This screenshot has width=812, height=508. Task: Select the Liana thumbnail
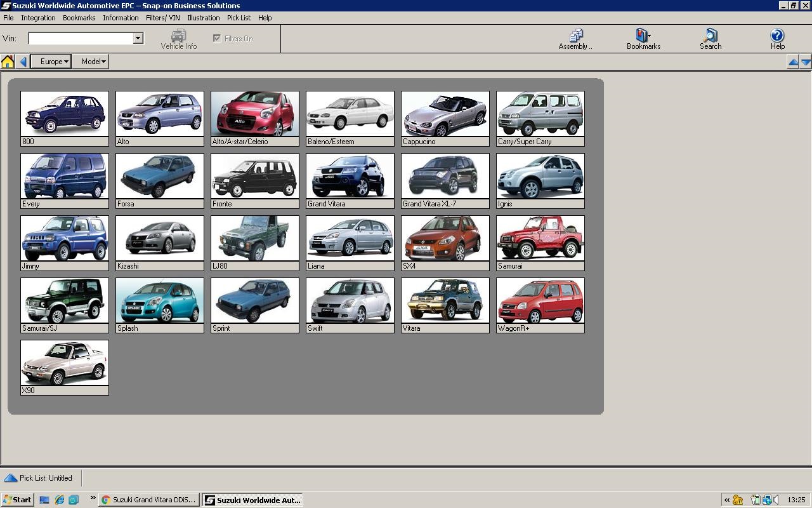[350, 243]
